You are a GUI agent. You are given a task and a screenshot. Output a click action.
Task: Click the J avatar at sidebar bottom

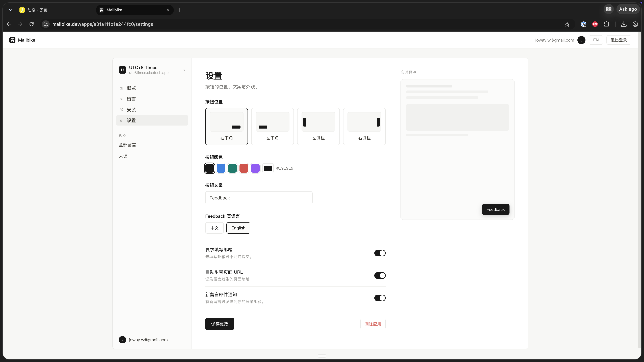(122, 340)
